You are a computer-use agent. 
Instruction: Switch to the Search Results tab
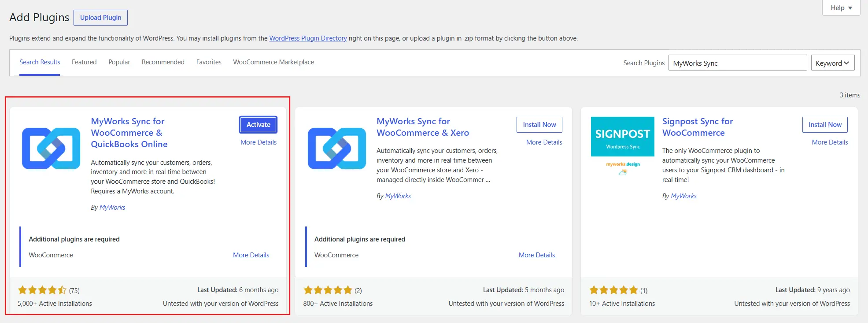[40, 62]
